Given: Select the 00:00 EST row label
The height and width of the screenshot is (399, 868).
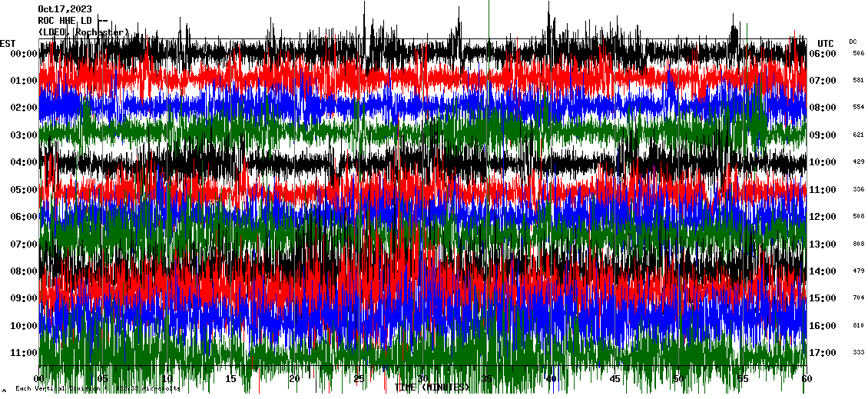Looking at the screenshot, I should click(24, 53).
